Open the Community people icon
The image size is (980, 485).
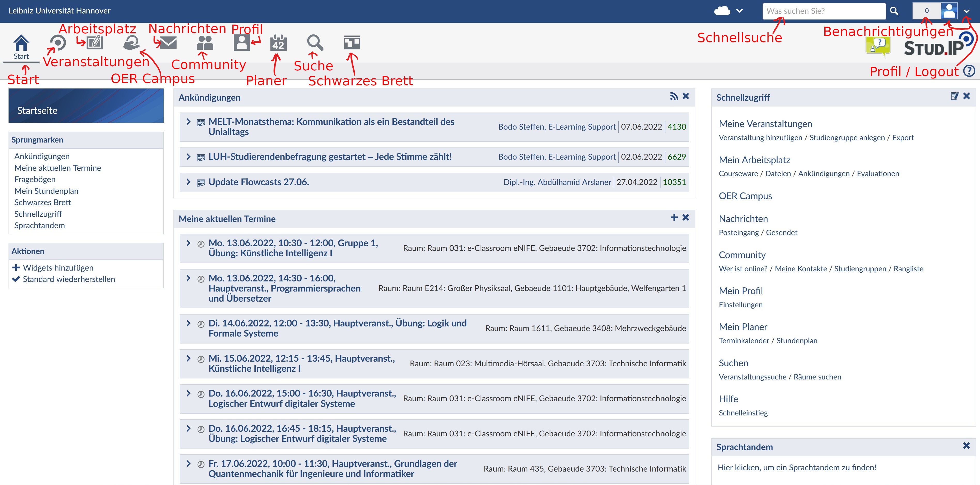(205, 43)
